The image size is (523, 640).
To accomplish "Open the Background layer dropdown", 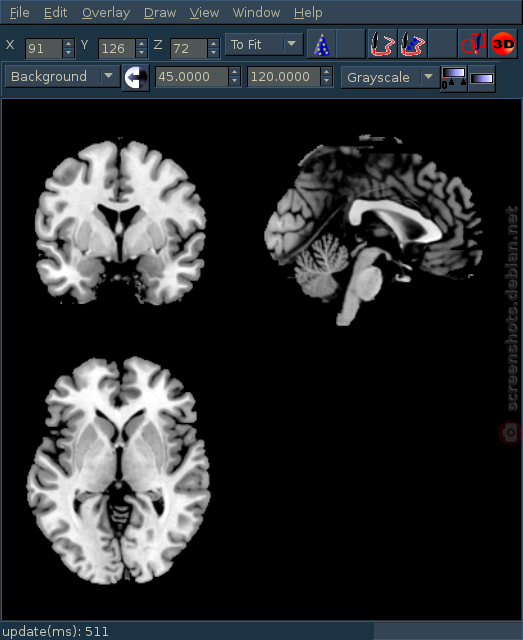I will point(62,76).
